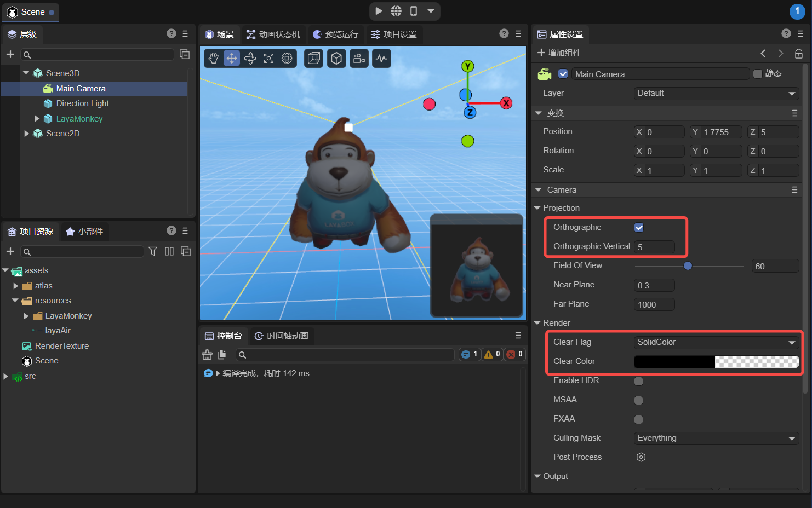This screenshot has width=812, height=508.
Task: Open the 项目设置 tab
Action: pos(393,34)
